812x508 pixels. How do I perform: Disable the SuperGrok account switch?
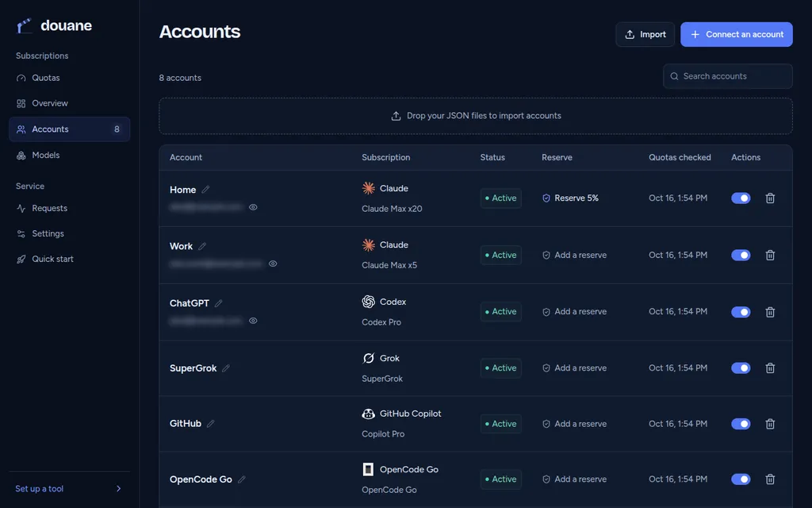(741, 368)
